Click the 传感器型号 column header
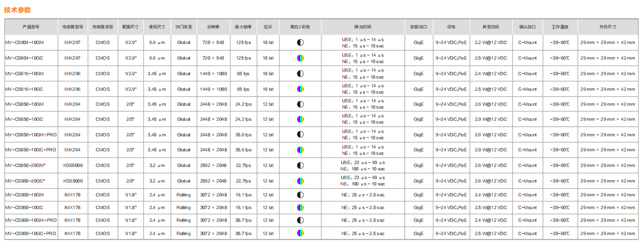Screen dimensions: 644x243 (x=73, y=27)
